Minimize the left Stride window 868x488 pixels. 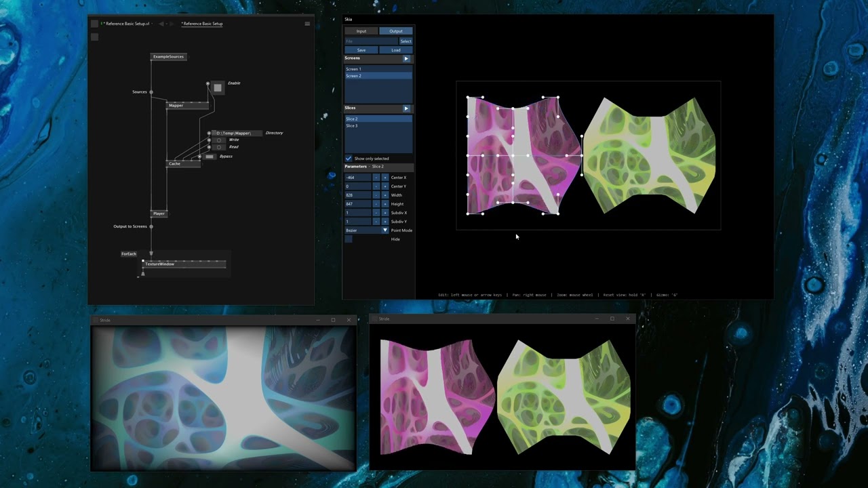click(x=317, y=320)
